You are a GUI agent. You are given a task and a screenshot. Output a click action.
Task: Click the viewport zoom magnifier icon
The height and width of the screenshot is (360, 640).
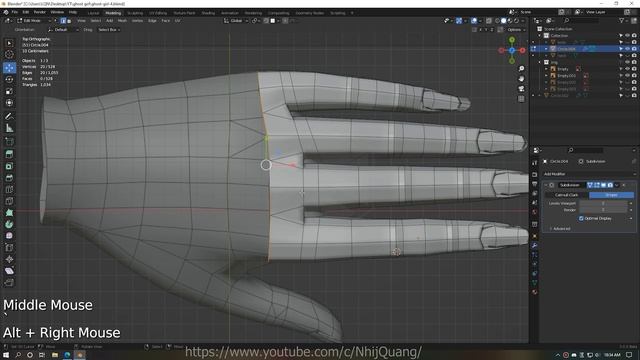[x=521, y=69]
